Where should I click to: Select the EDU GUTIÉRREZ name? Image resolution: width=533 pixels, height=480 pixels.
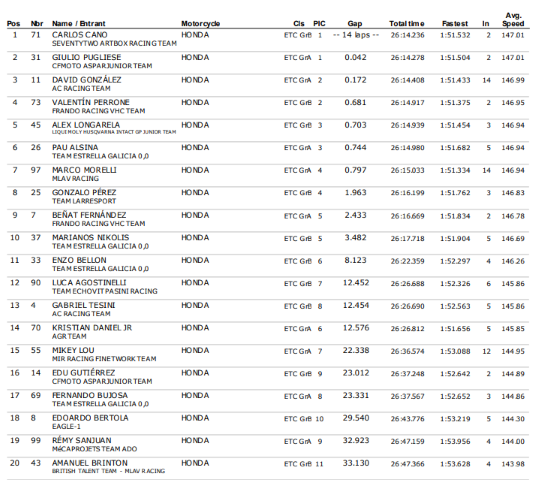(83, 373)
